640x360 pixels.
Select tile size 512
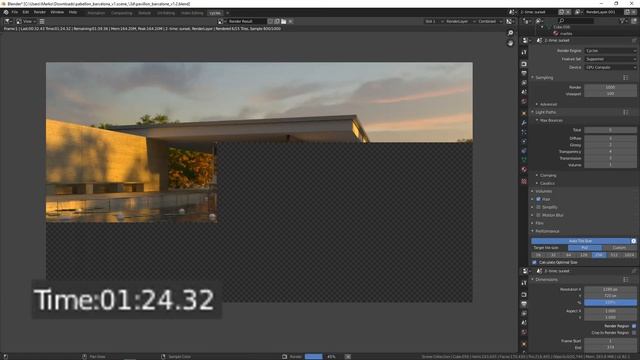tap(613, 255)
